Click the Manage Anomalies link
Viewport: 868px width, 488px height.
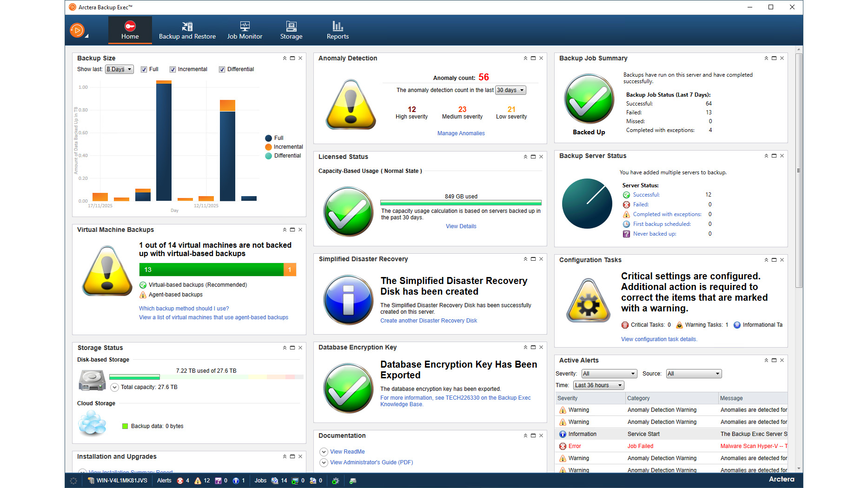(461, 133)
